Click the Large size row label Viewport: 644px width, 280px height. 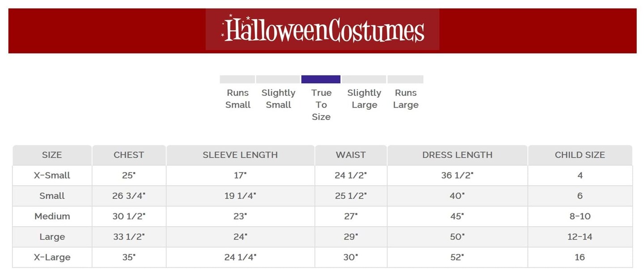[x=52, y=237]
